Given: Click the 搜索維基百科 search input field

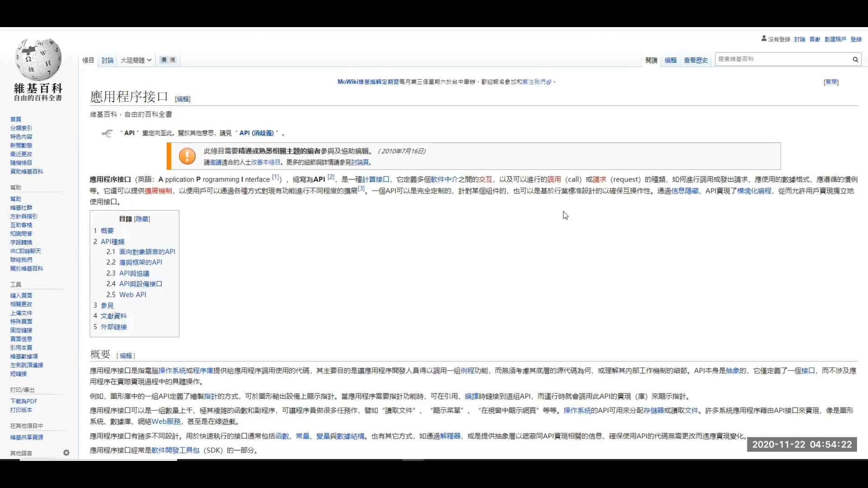Looking at the screenshot, I should click(x=782, y=59).
